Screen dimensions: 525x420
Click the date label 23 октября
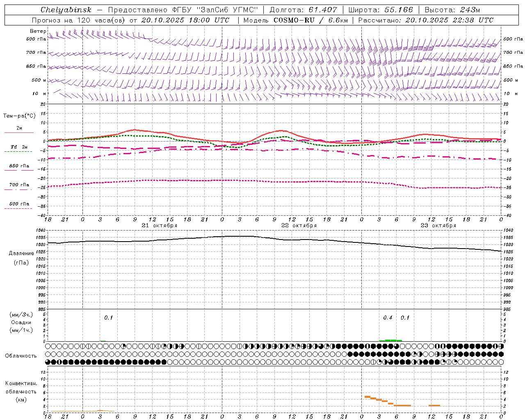pos(438,226)
